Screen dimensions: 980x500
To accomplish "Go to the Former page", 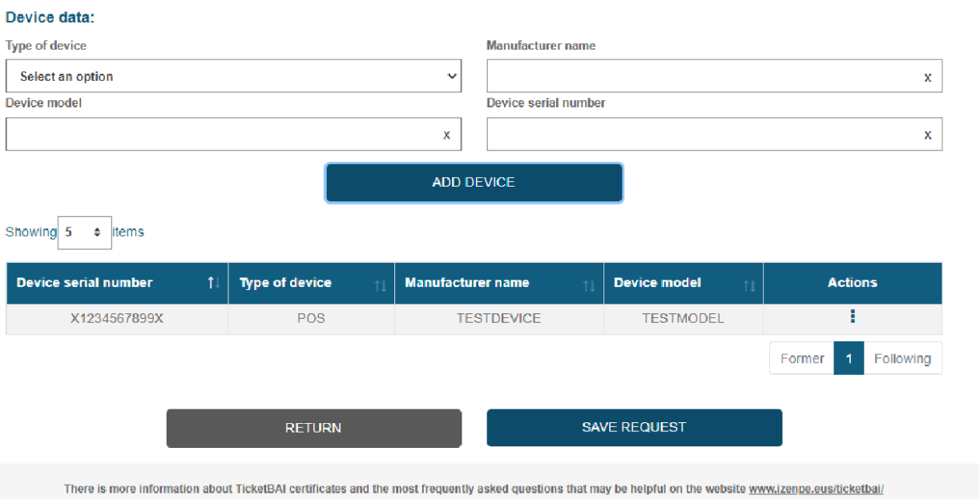I will (801, 358).
